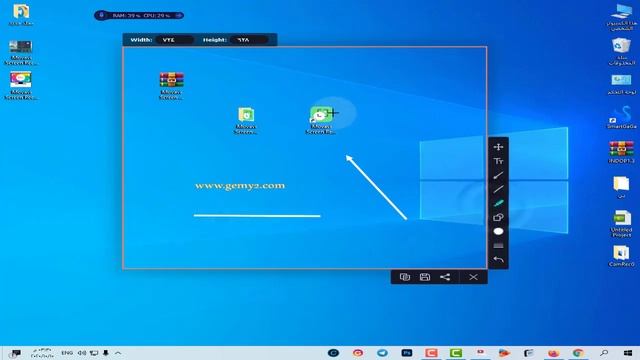The image size is (640, 360).
Task: Open This PC desktop icon
Action: (x=621, y=17)
